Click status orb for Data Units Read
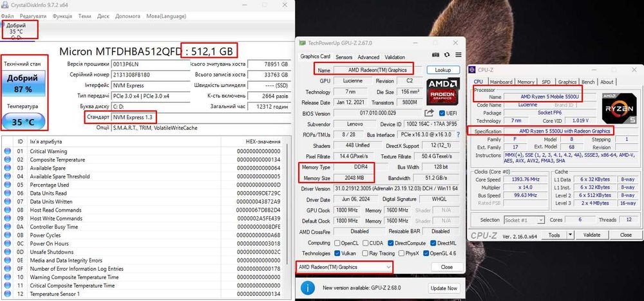Viewport: 644px width, 301px height. (7, 193)
